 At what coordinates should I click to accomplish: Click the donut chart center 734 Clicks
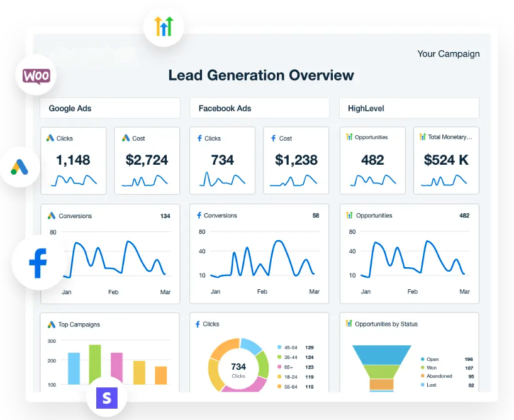coord(238,370)
